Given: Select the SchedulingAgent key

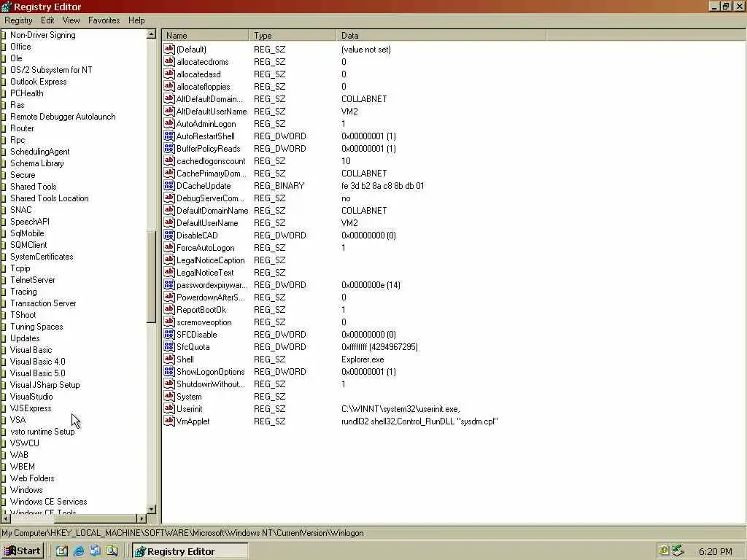Looking at the screenshot, I should point(40,152).
